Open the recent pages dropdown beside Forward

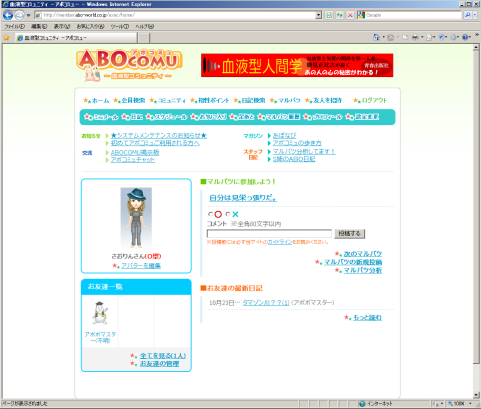click(29, 15)
